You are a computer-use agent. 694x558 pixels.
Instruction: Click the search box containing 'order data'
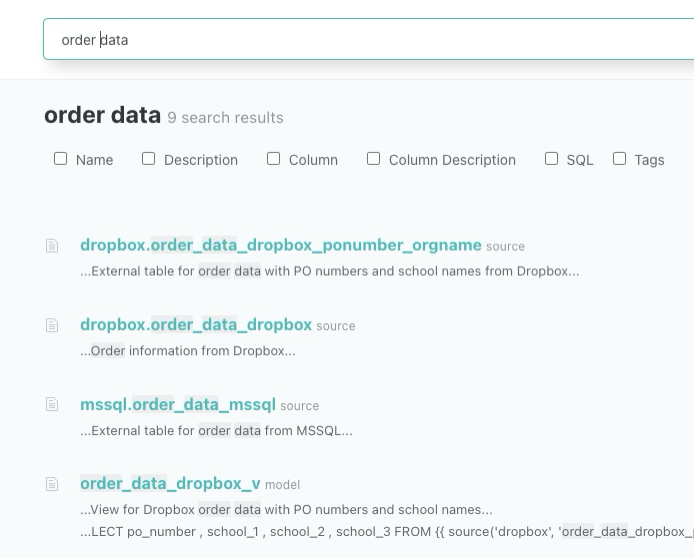(x=369, y=39)
